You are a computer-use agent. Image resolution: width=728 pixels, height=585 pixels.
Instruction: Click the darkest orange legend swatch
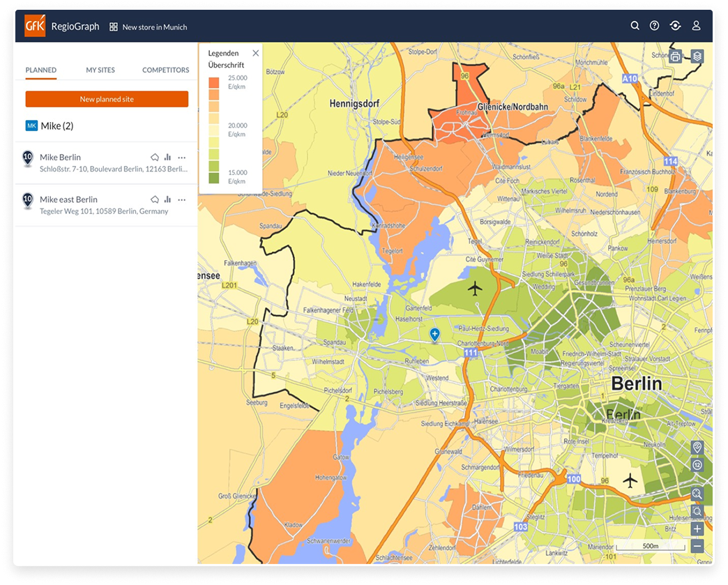tap(213, 82)
